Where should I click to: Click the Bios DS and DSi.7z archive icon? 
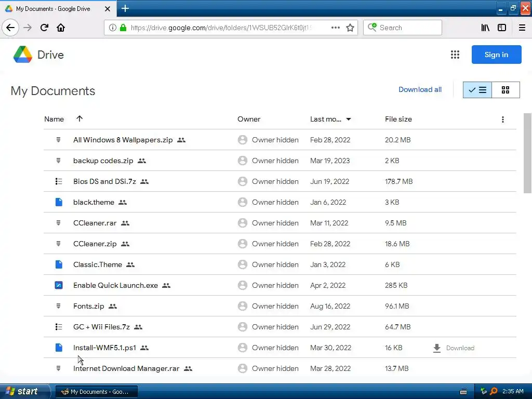(x=59, y=181)
